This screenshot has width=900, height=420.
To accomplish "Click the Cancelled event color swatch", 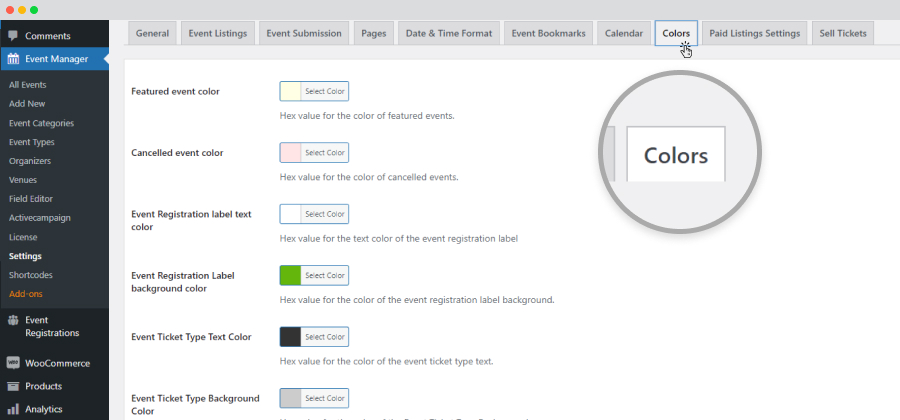I will [290, 153].
